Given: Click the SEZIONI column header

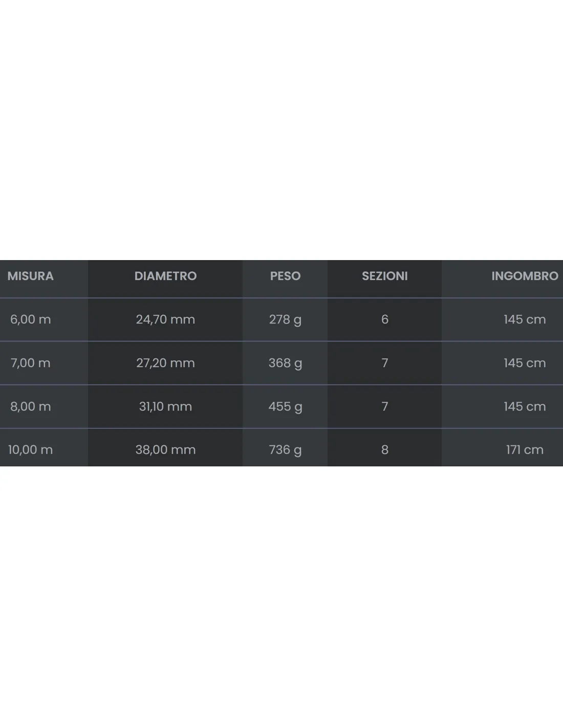Looking at the screenshot, I should pyautogui.click(x=384, y=276).
